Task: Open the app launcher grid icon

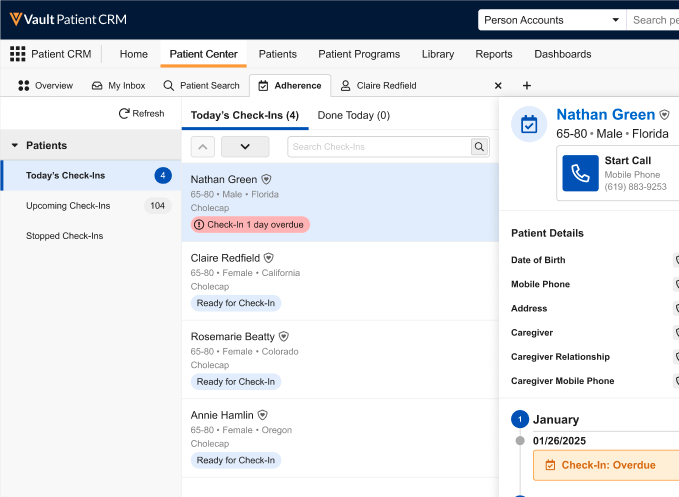Action: pyautogui.click(x=18, y=54)
